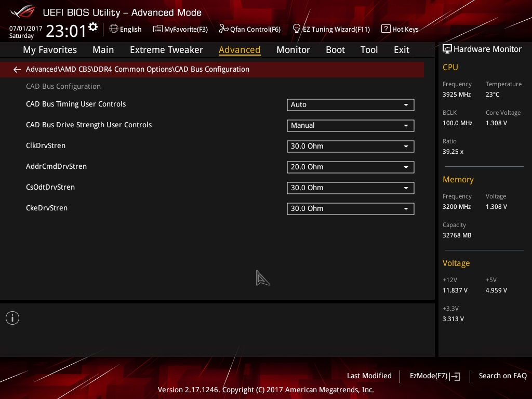Click the ClkDrvStren label
This screenshot has width=532, height=399.
(46, 145)
